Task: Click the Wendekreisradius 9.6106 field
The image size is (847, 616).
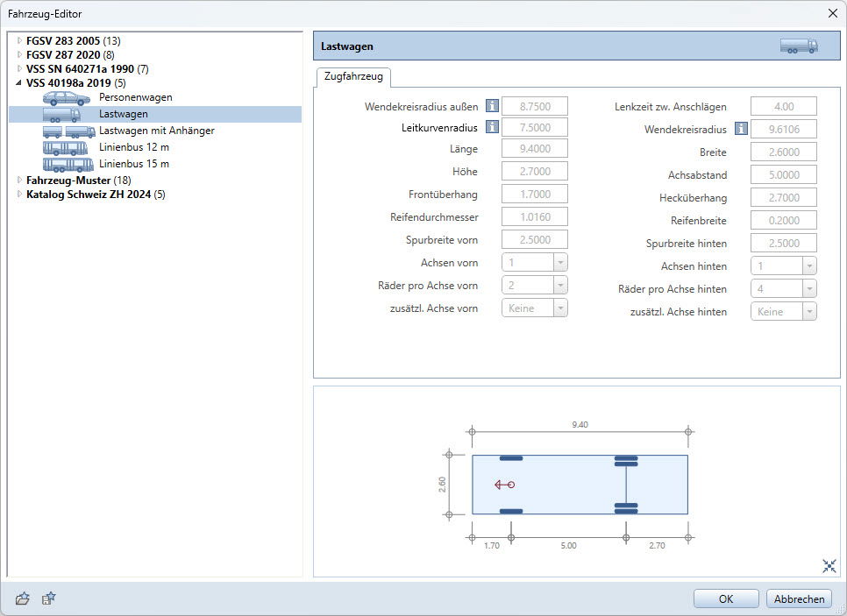Action: pyautogui.click(x=783, y=129)
